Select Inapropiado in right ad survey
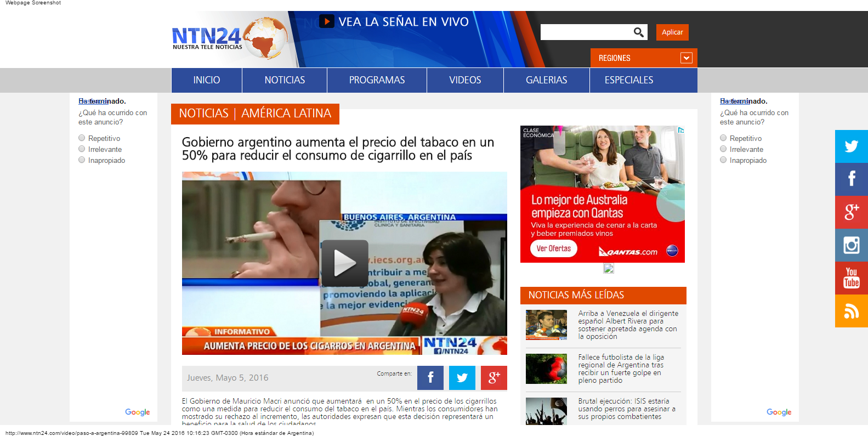868x436 pixels. (x=723, y=160)
